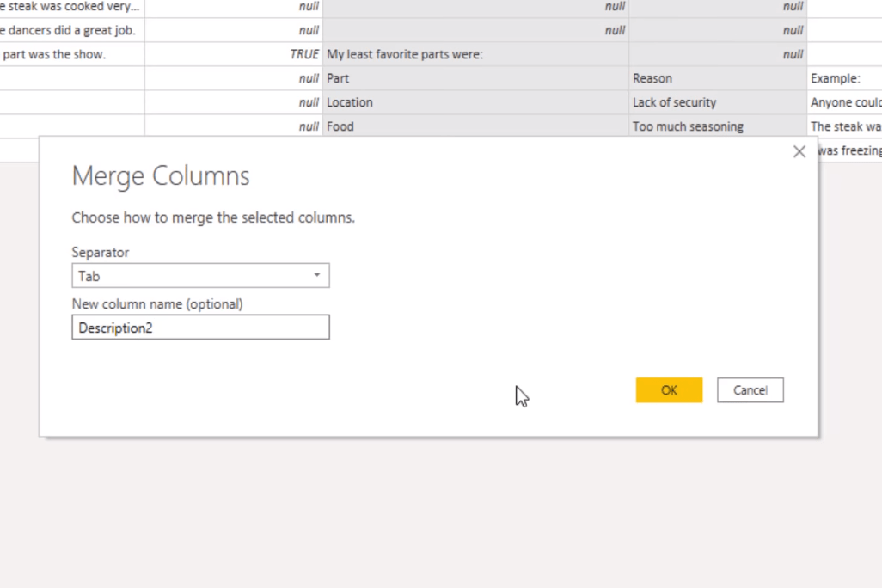Screen dimensions: 882x588
Task: Click the TRUE value cell
Action: tap(234, 54)
